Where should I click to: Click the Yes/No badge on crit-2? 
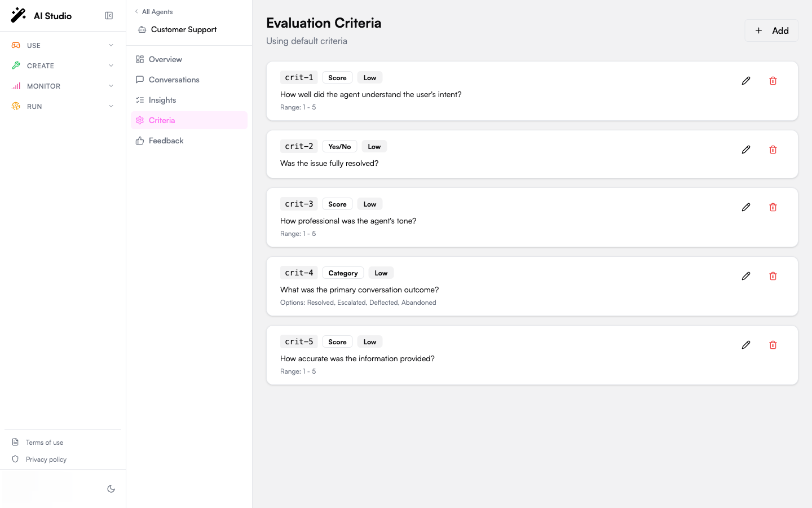pyautogui.click(x=339, y=147)
